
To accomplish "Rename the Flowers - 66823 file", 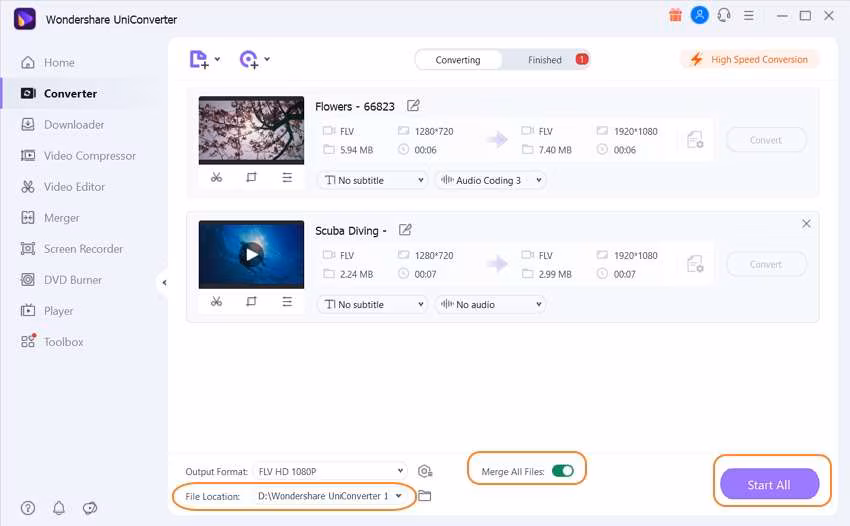I will 413,106.
